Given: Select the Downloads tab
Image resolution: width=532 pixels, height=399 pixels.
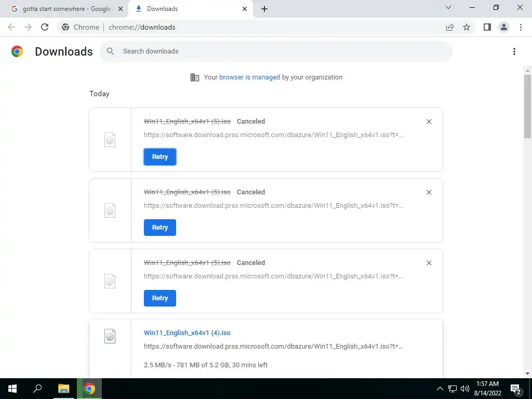Looking at the screenshot, I should tap(190, 9).
